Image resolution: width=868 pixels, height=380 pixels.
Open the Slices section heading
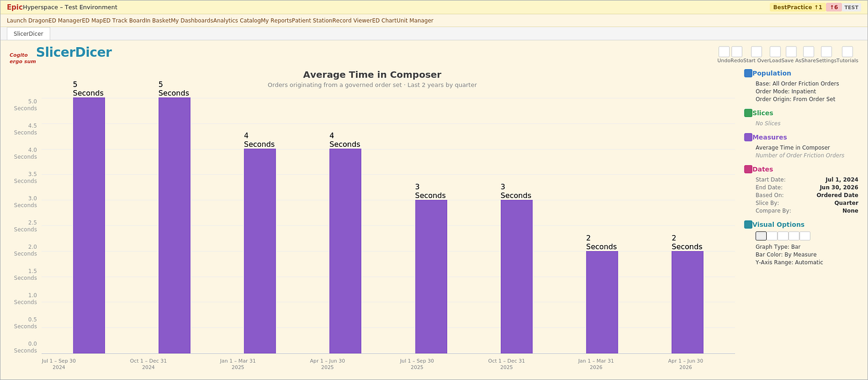tap(762, 113)
